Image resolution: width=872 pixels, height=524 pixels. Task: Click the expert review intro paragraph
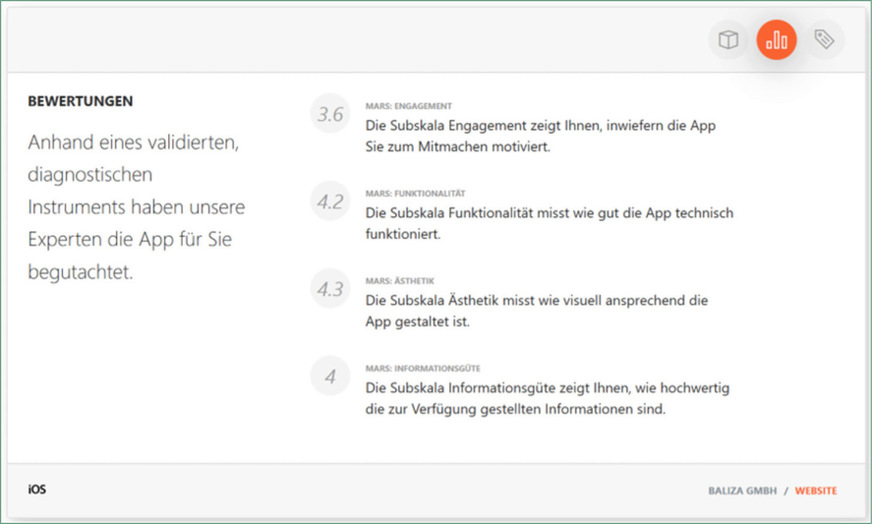point(136,207)
